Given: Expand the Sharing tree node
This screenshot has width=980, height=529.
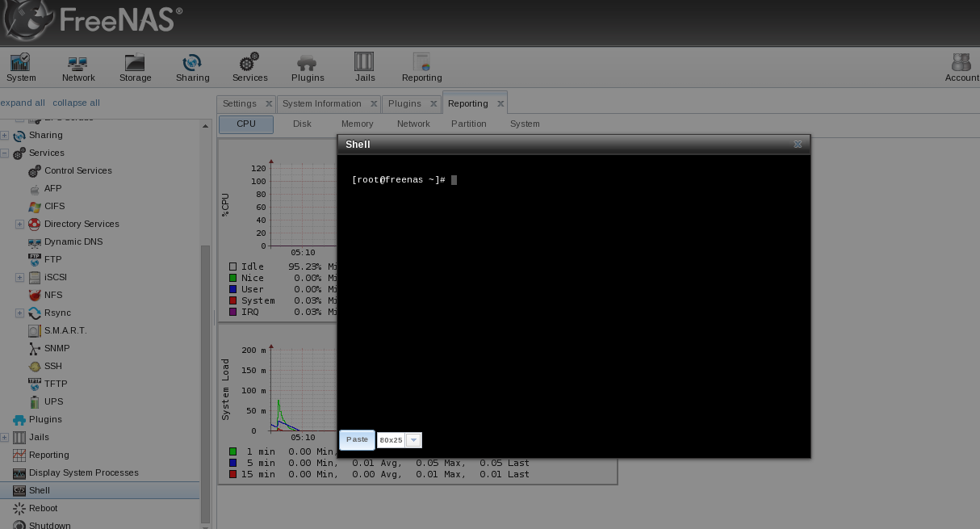Looking at the screenshot, I should click(x=5, y=135).
